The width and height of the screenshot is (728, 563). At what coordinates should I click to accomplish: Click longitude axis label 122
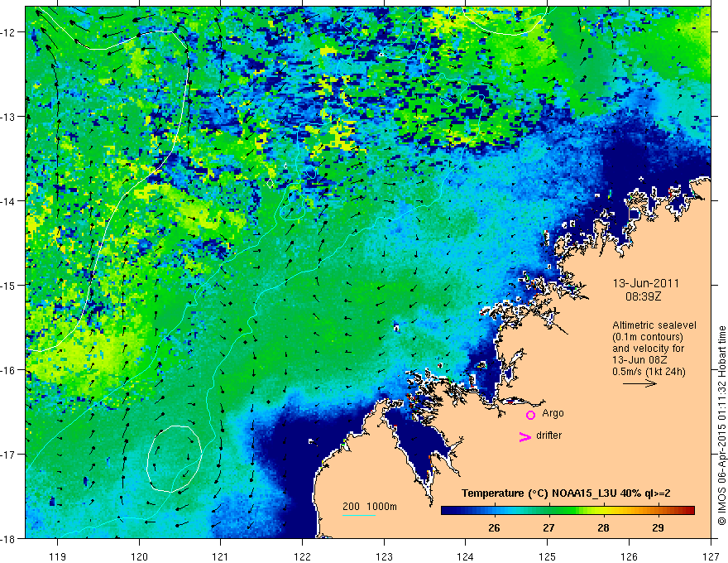point(302,556)
